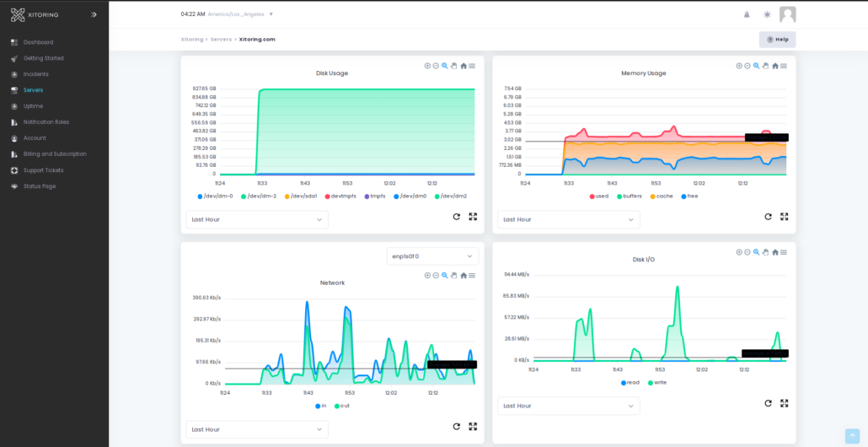
Task: Click the zoom-in icon on the Disk Usage chart
Action: click(427, 66)
